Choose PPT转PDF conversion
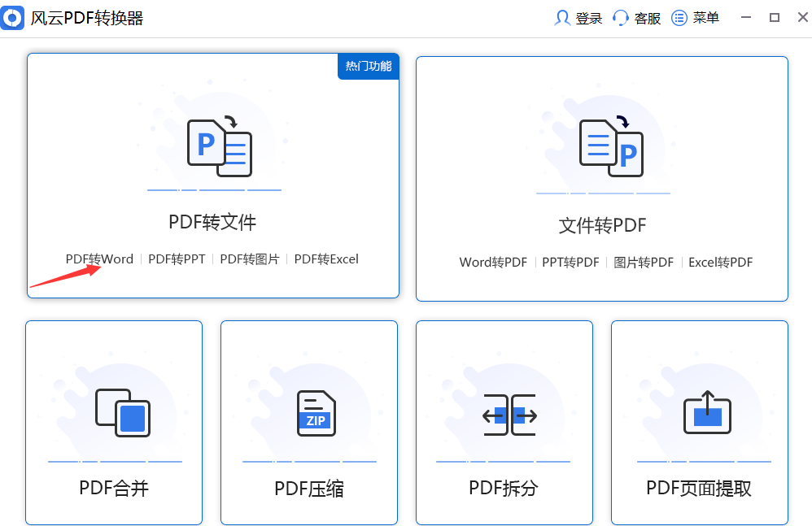 570,263
